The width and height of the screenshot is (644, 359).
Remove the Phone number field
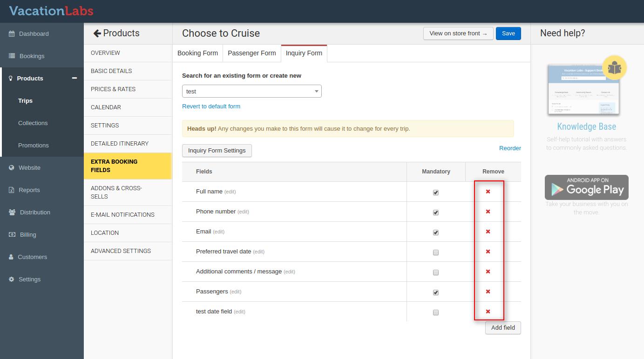click(488, 212)
